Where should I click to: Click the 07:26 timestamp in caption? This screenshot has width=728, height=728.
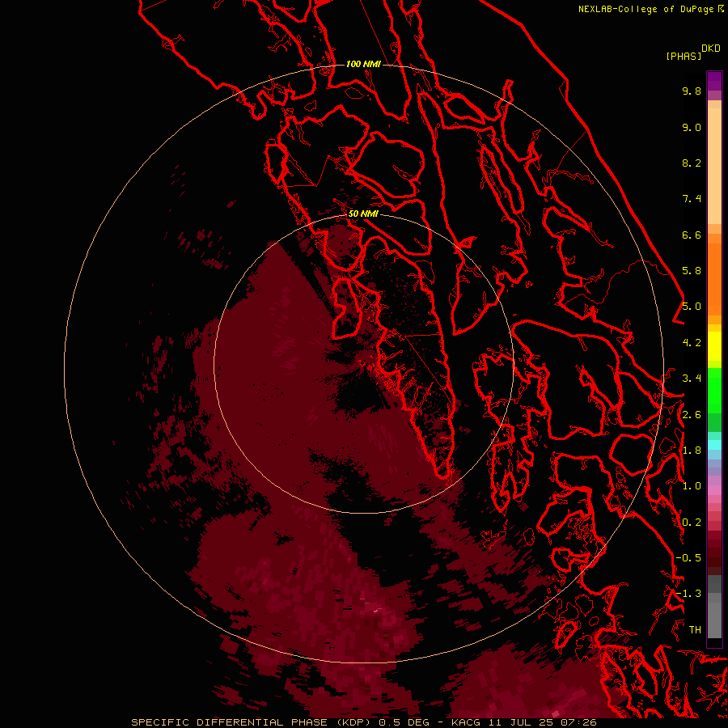tap(578, 722)
